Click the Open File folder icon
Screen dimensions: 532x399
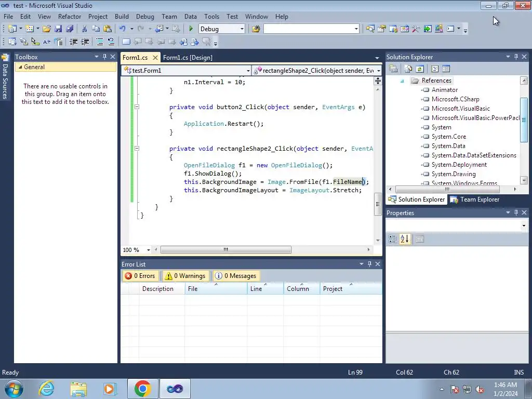[47, 29]
